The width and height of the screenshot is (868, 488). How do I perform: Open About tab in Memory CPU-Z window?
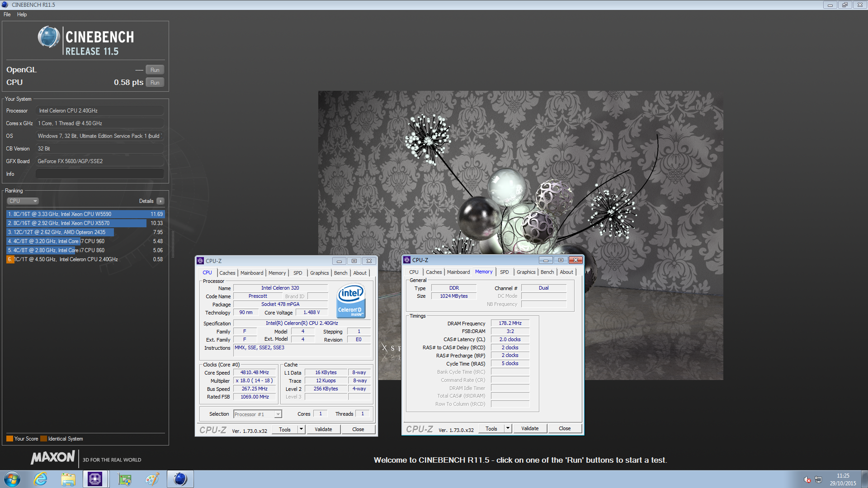click(x=566, y=272)
